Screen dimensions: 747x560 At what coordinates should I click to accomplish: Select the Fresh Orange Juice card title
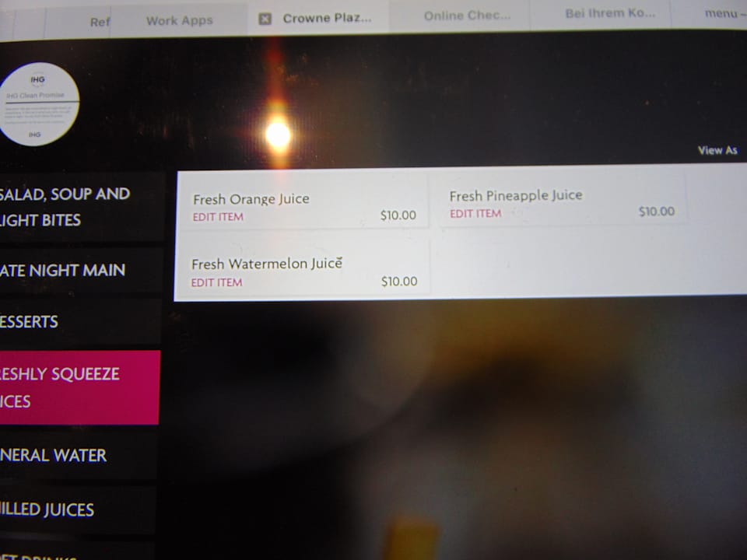coord(251,199)
